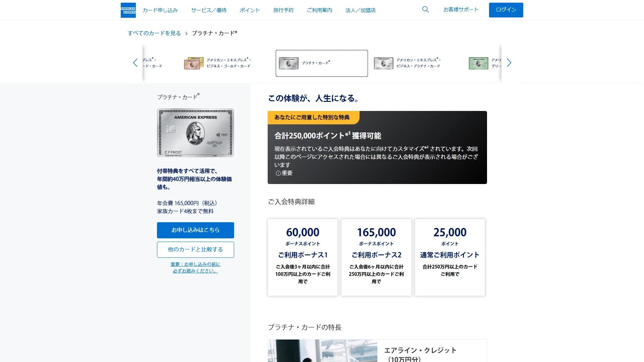Click the 他のカードと比較する button

coord(196,250)
